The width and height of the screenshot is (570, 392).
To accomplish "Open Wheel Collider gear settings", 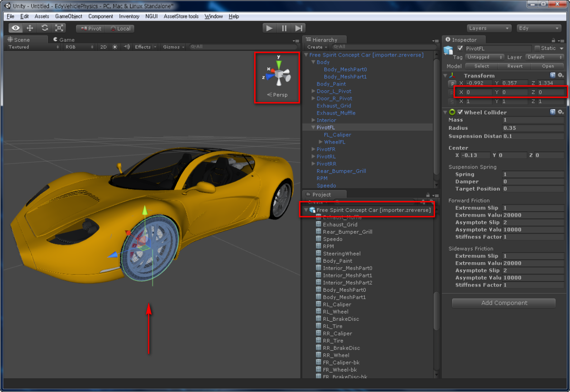I will click(560, 112).
